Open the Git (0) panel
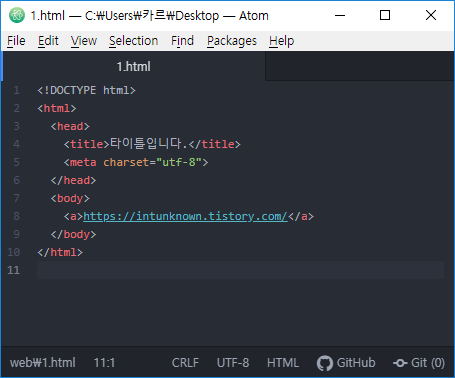This screenshot has height=378, width=455. 419,363
